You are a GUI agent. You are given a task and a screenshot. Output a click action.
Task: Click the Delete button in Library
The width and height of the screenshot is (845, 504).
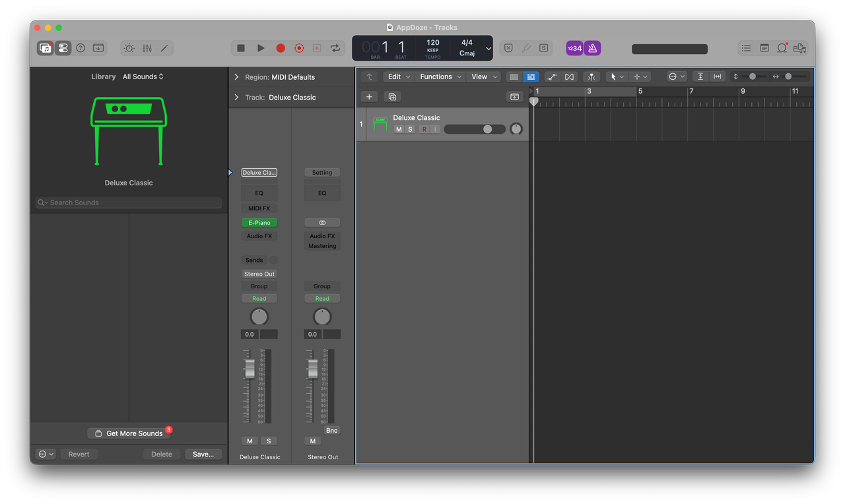[162, 454]
